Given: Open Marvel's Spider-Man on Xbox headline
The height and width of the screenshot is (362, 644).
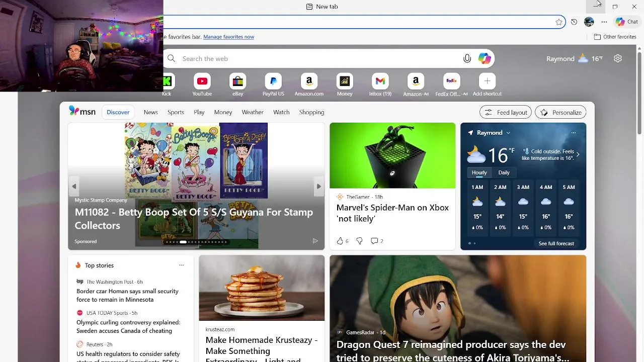Looking at the screenshot, I should [392, 213].
